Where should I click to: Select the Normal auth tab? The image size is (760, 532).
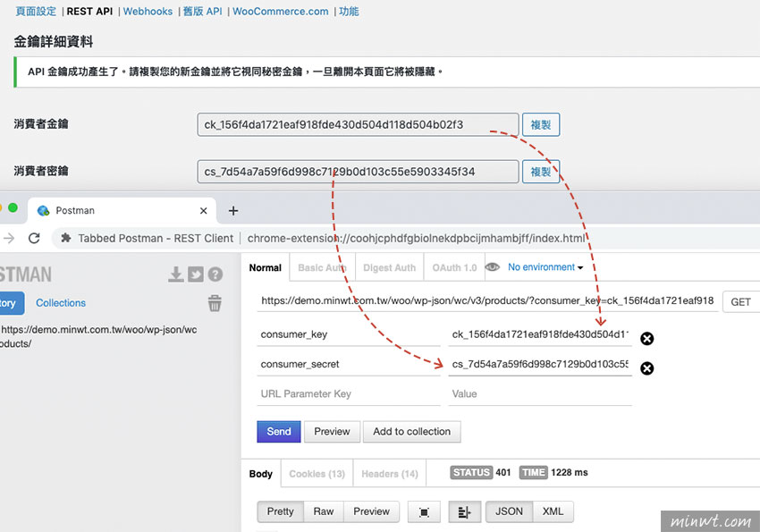pos(266,267)
